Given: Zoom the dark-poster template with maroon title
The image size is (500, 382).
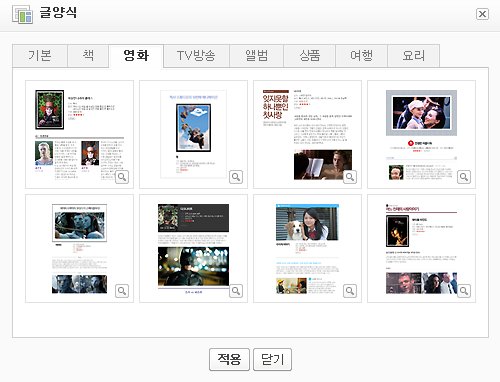Looking at the screenshot, I should coord(464,291).
